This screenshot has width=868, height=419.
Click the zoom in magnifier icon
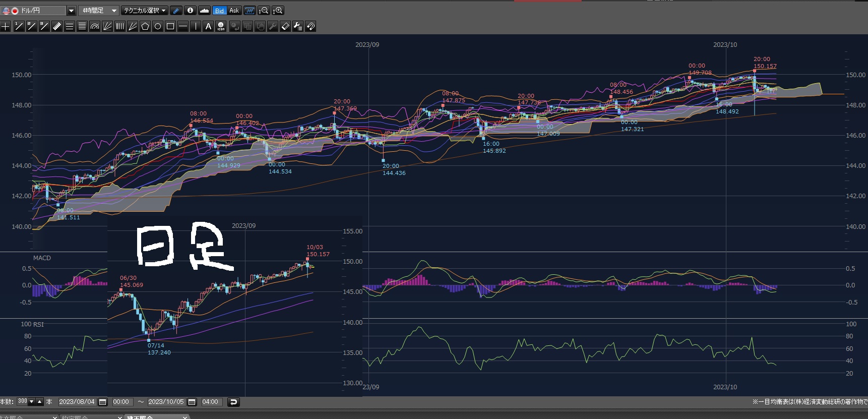[278, 11]
